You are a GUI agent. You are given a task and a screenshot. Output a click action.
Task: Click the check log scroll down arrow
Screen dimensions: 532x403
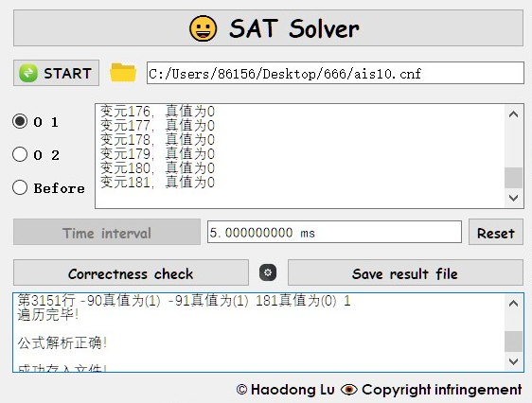pos(513,361)
